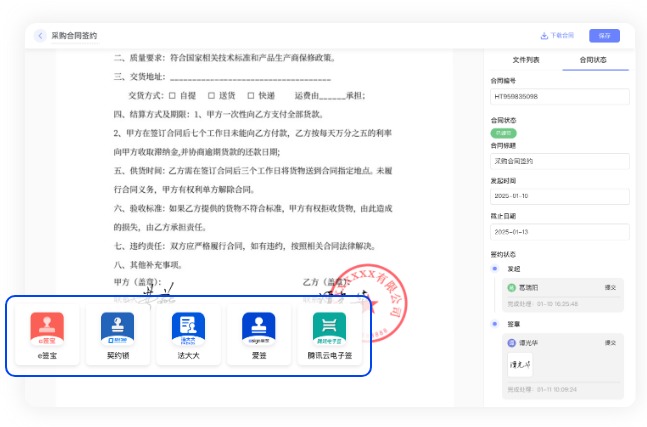The height and width of the screenshot is (427, 647).
Task: Click 谭光华's blue avatar icon
Action: point(511,343)
